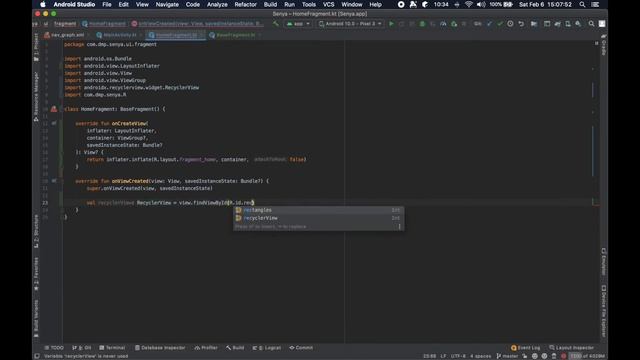Image resolution: width=640 pixels, height=360 pixels.
Task: Open the Event Log panel
Action: [x=526, y=348]
